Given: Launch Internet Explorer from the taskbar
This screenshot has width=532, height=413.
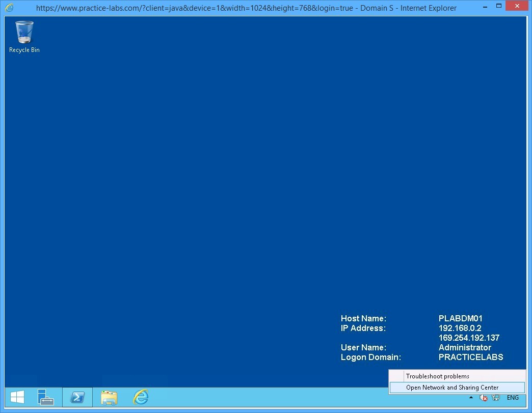Looking at the screenshot, I should 141,397.
